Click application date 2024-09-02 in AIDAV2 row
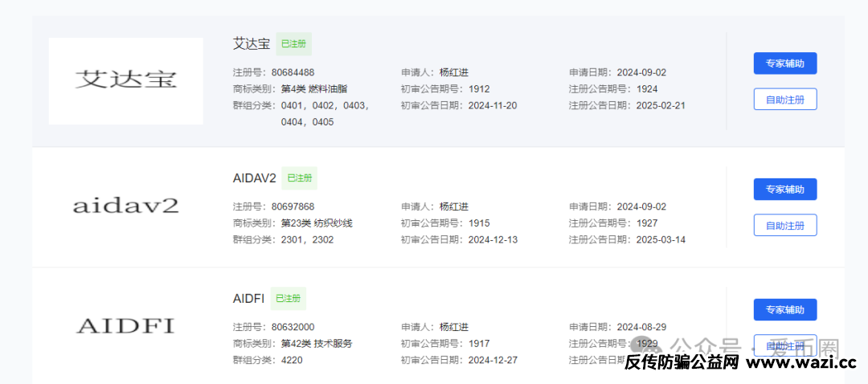 tap(641, 207)
